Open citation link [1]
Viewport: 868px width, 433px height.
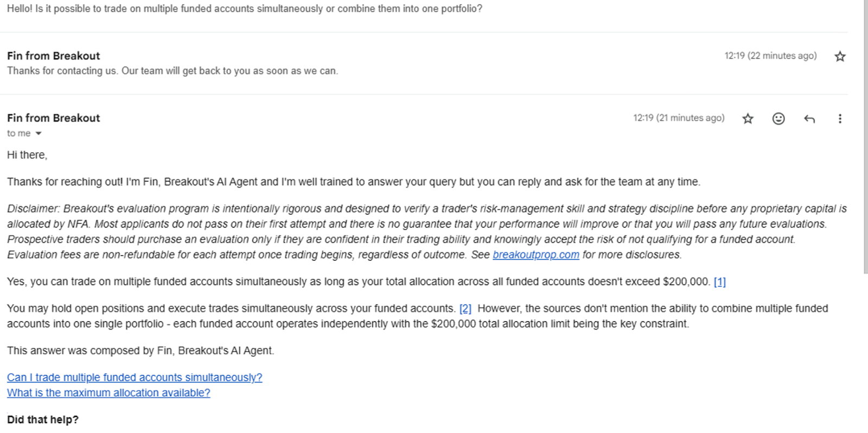pyautogui.click(x=719, y=282)
